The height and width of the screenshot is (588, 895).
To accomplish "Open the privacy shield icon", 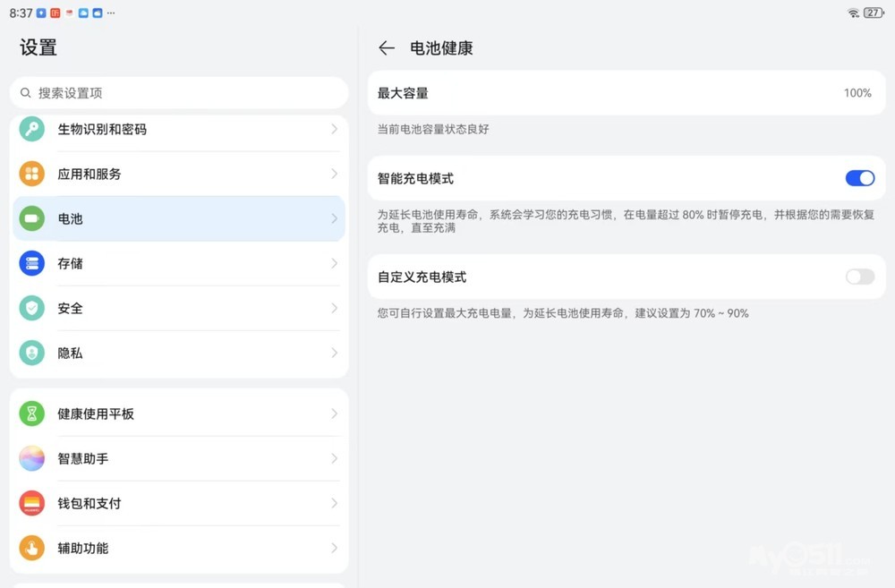I will coord(32,353).
